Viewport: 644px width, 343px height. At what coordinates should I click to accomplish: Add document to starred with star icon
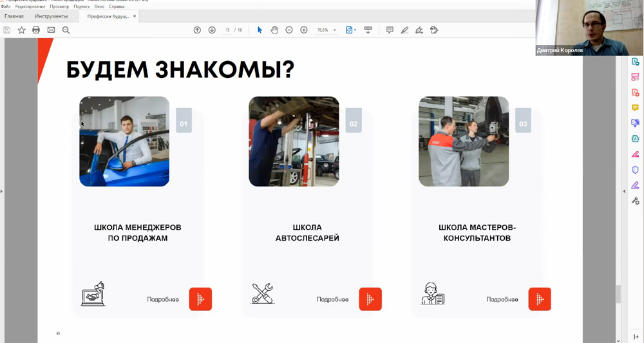point(21,30)
